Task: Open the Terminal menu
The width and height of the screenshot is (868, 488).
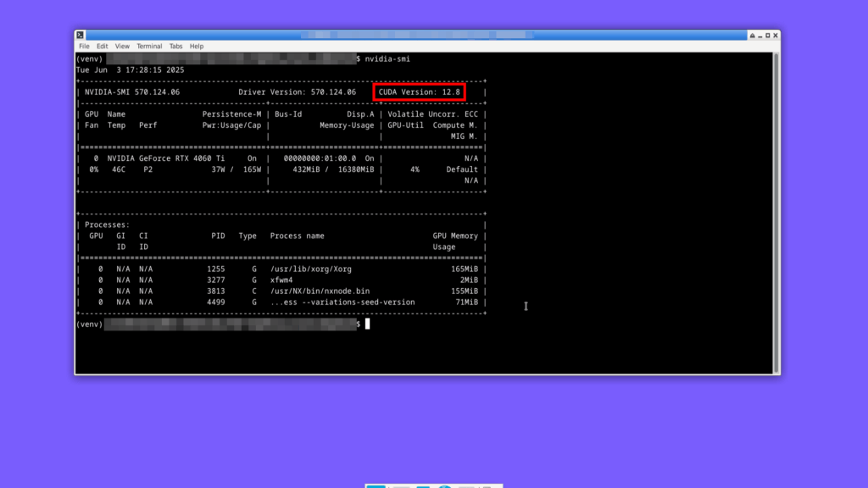Action: pyautogui.click(x=149, y=47)
